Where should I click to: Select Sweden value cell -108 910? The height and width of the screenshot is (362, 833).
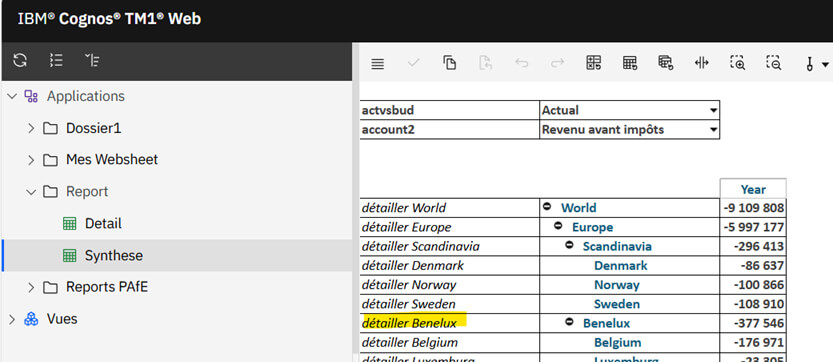753,304
